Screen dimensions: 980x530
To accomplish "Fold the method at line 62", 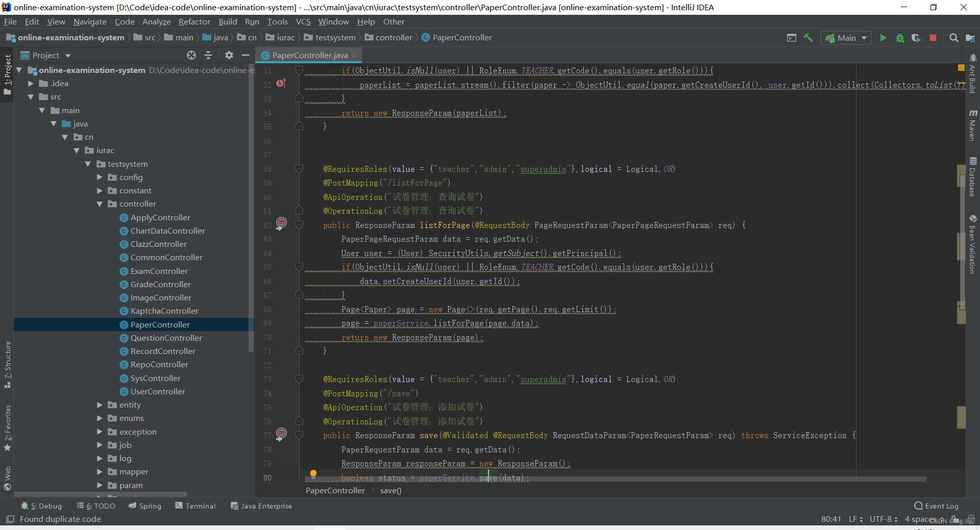I will pos(300,225).
